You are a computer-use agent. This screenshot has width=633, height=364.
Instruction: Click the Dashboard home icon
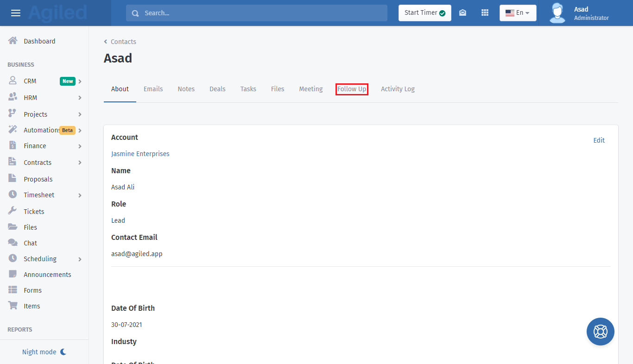point(13,41)
